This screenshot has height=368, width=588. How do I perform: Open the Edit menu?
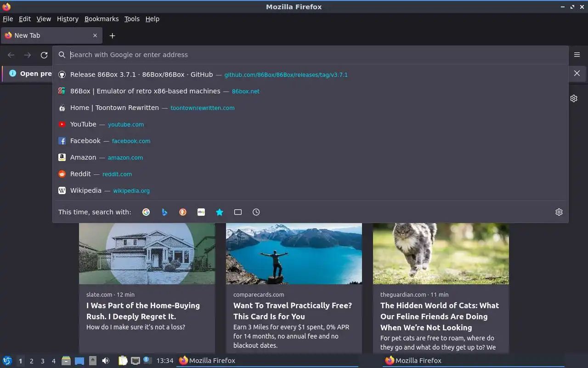coord(25,19)
